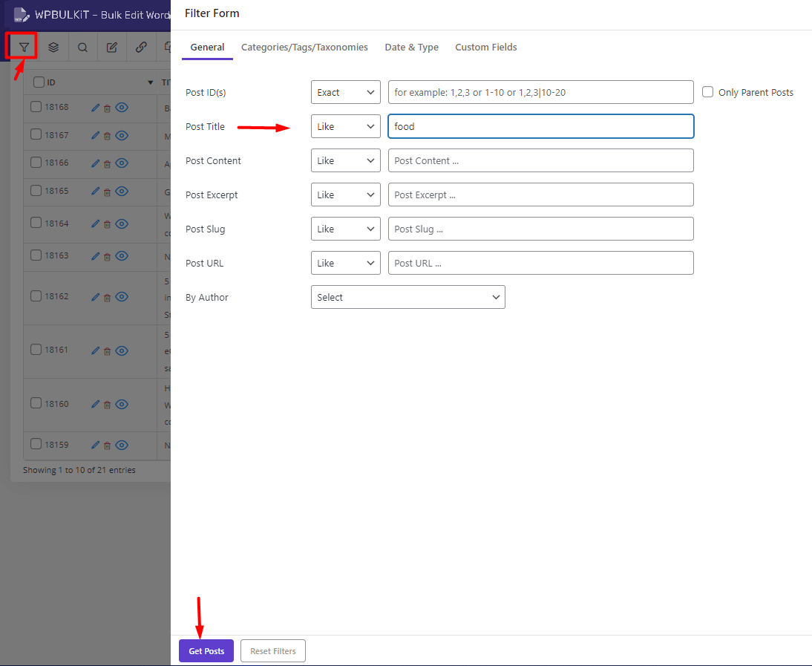Click the Reset Filters button
The width and height of the screenshot is (812, 666).
[x=272, y=650]
